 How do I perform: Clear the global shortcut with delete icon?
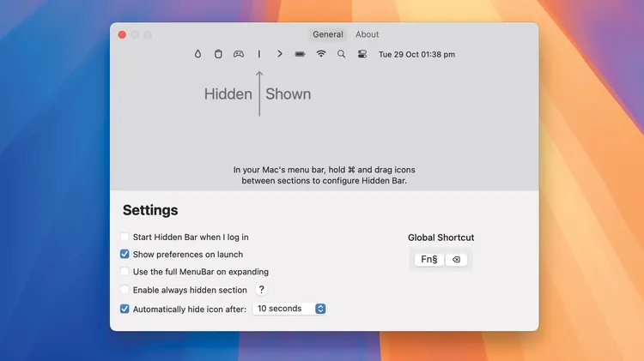[x=456, y=259]
